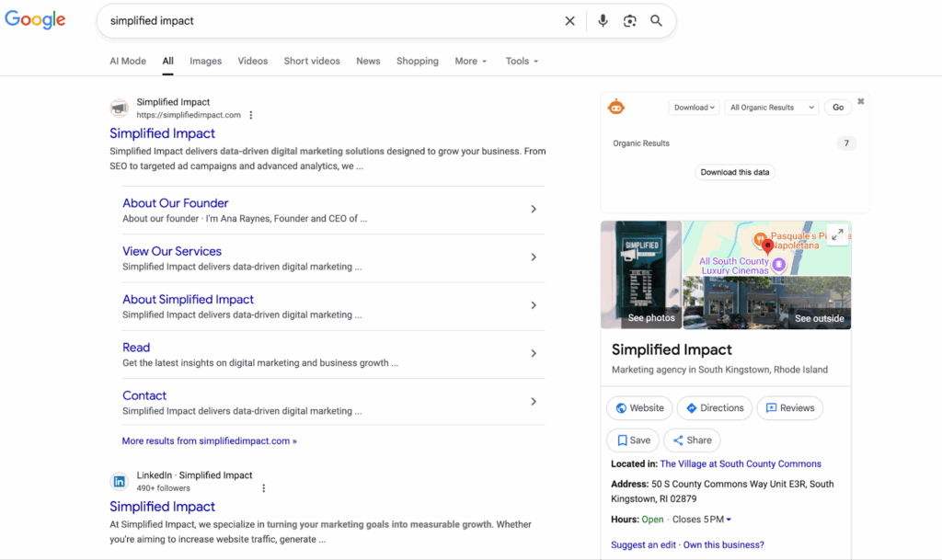Open three-dot menu beside LinkedIn result
Image resolution: width=942 pixels, height=560 pixels.
264,488
